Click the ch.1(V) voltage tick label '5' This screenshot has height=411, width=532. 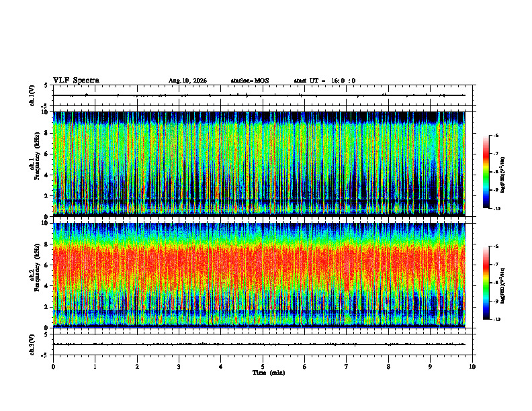(x=46, y=85)
